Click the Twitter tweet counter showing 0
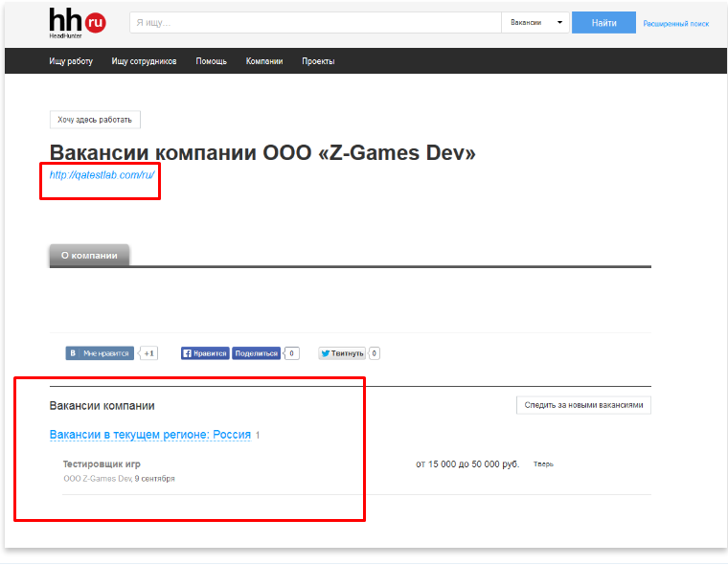Viewport: 728px width, 565px height. [x=375, y=353]
